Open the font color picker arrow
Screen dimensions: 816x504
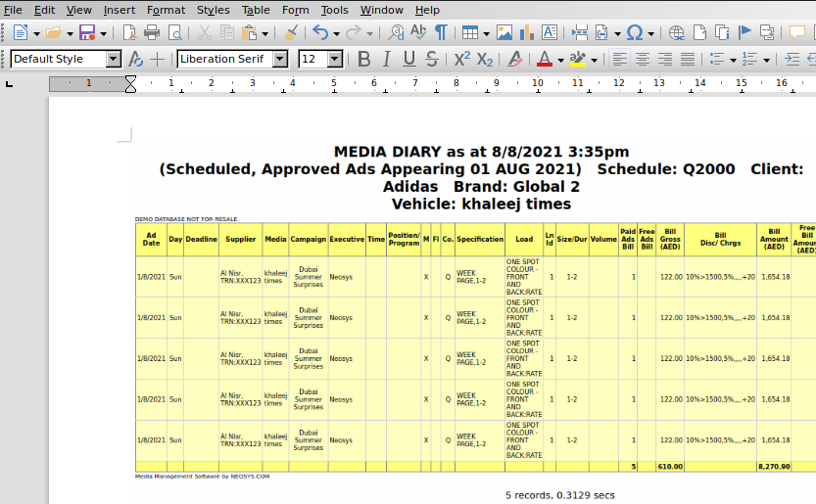coord(560,61)
